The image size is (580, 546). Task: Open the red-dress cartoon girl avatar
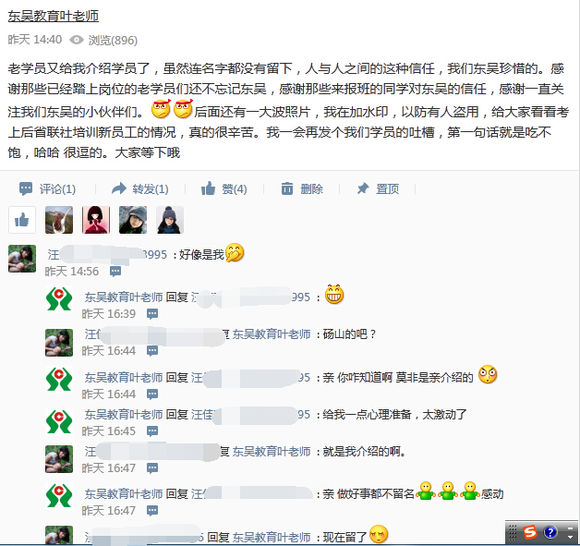[x=96, y=220]
